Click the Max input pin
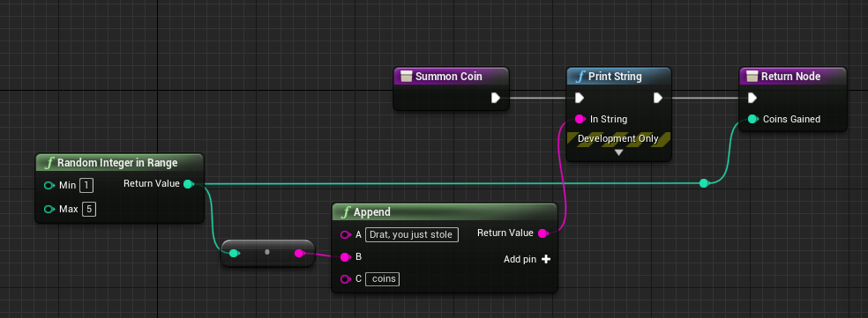Screen dimensions: 868x318 tap(49, 209)
